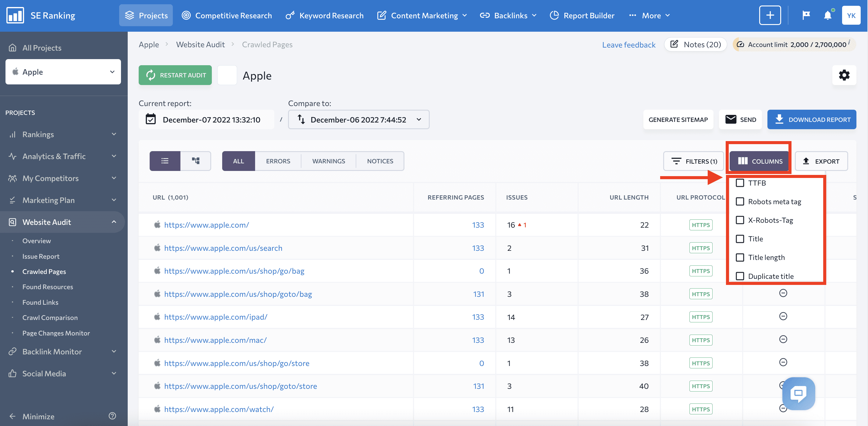
Task: Open the Compare to date dropdown
Action: pos(358,119)
